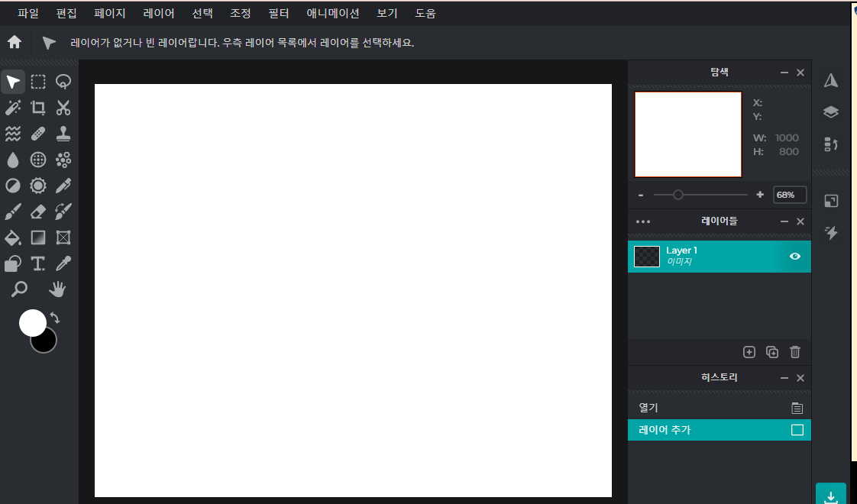Open the 보기 menu

387,14
